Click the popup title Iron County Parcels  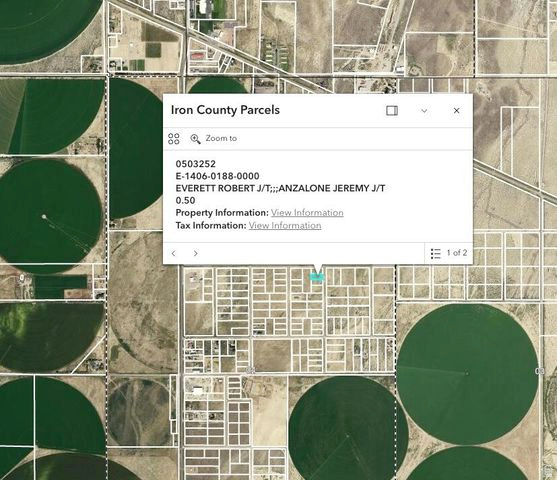coord(225,110)
